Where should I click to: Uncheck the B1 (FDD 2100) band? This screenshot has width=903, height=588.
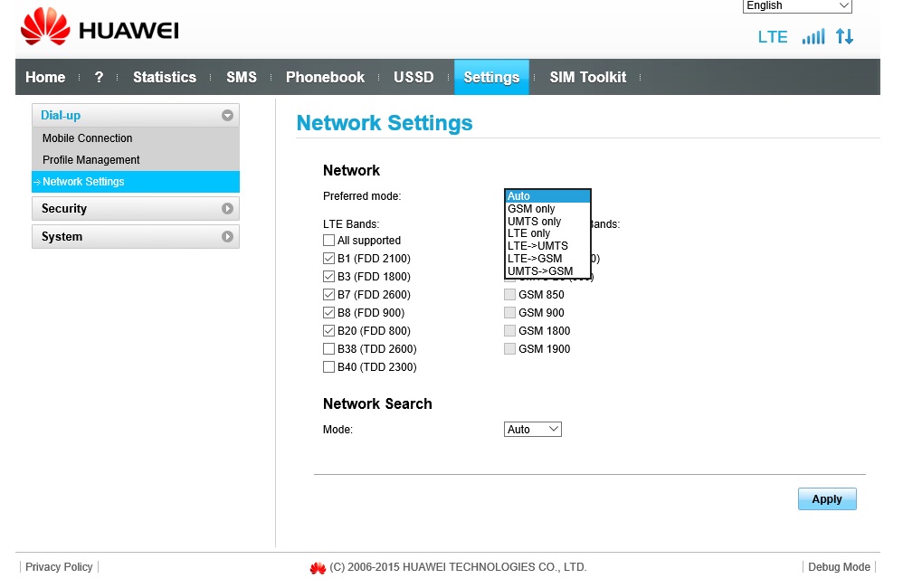tap(328, 259)
